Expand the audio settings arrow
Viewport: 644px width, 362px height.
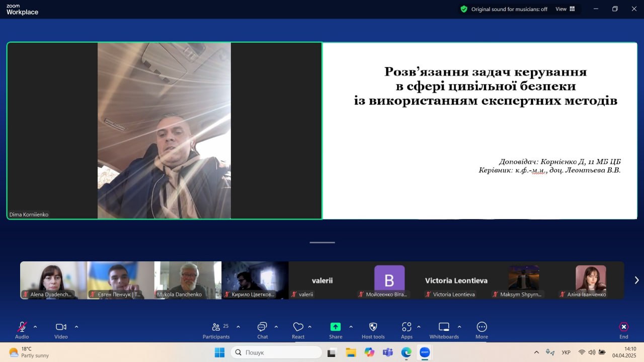[35, 327]
